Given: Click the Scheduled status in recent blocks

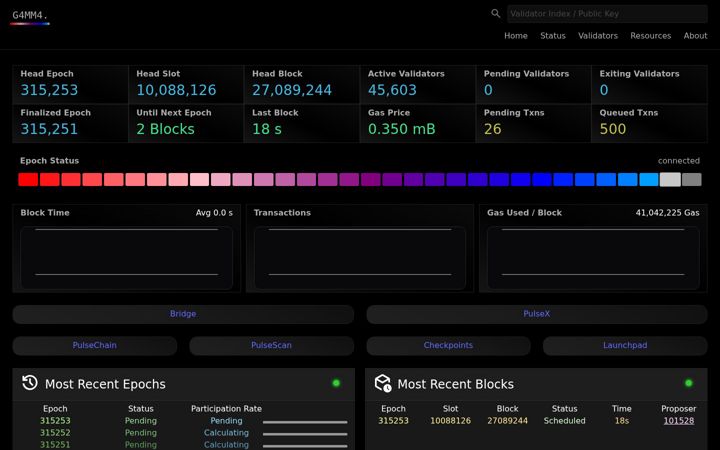Looking at the screenshot, I should (x=564, y=421).
